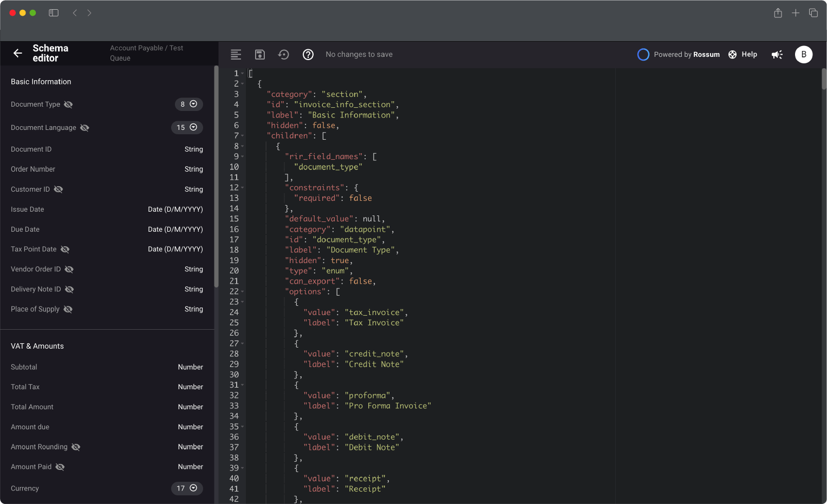Screen dimensions: 827x504
Task: Click the back arrow beside Schema editor
Action: 17,53
